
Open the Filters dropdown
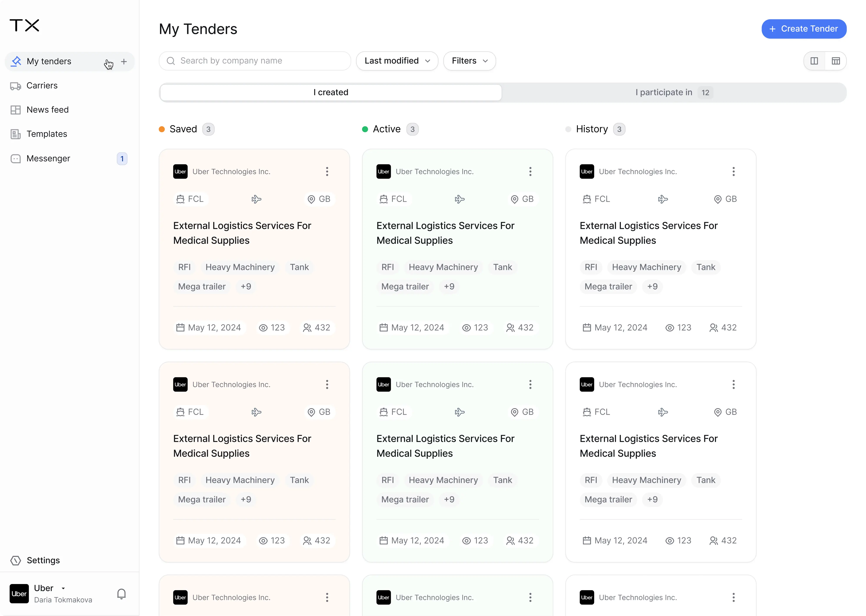pyautogui.click(x=469, y=61)
